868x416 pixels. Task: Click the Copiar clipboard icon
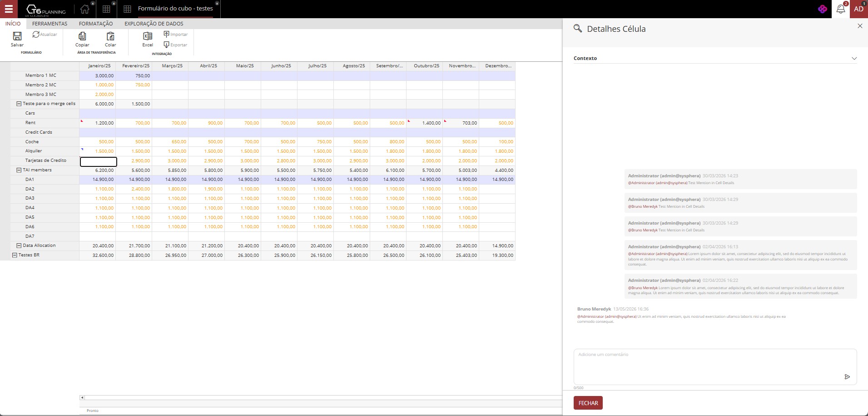click(x=82, y=36)
